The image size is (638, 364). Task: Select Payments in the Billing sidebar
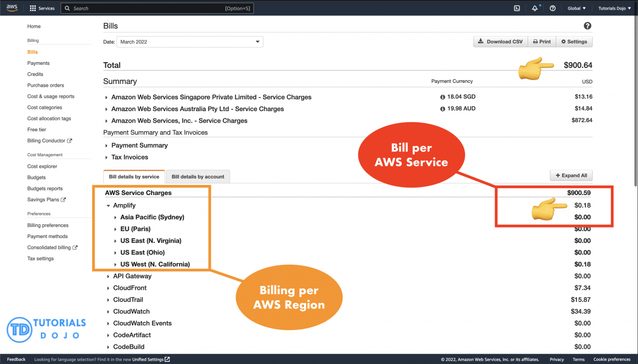pos(38,63)
